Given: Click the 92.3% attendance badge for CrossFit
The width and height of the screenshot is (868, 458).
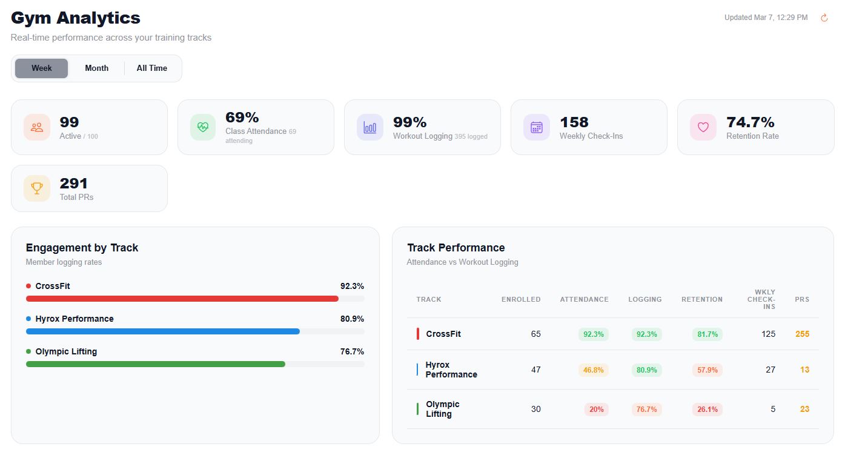Looking at the screenshot, I should pos(593,334).
